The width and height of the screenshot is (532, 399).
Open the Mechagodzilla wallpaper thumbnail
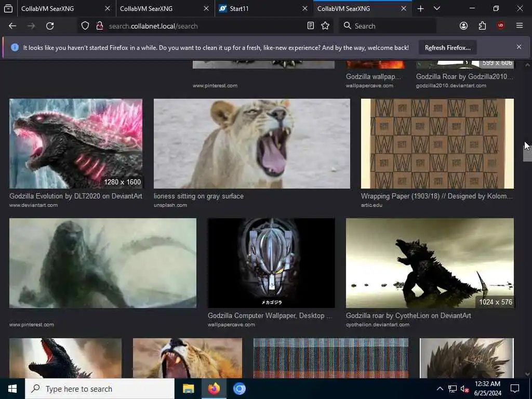click(271, 263)
